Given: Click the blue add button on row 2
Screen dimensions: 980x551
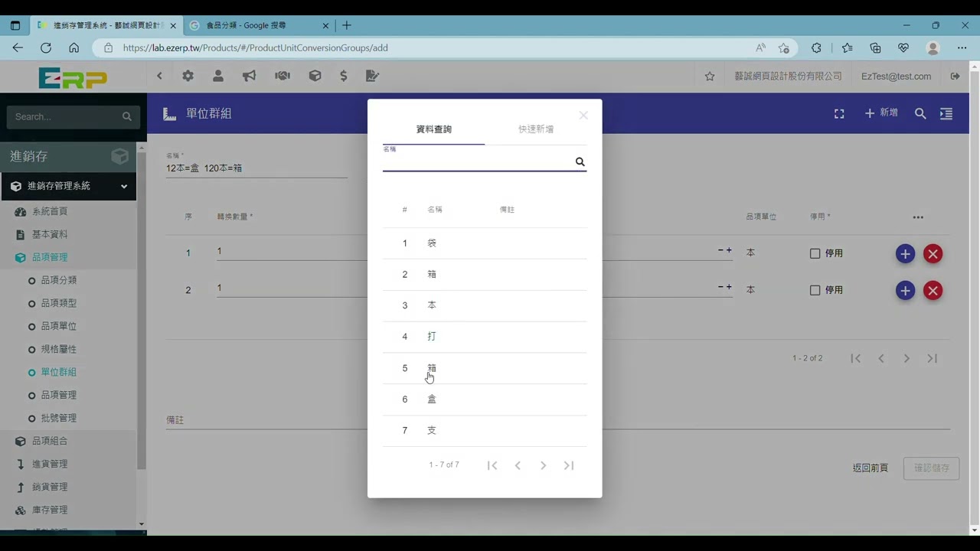Looking at the screenshot, I should tap(905, 290).
